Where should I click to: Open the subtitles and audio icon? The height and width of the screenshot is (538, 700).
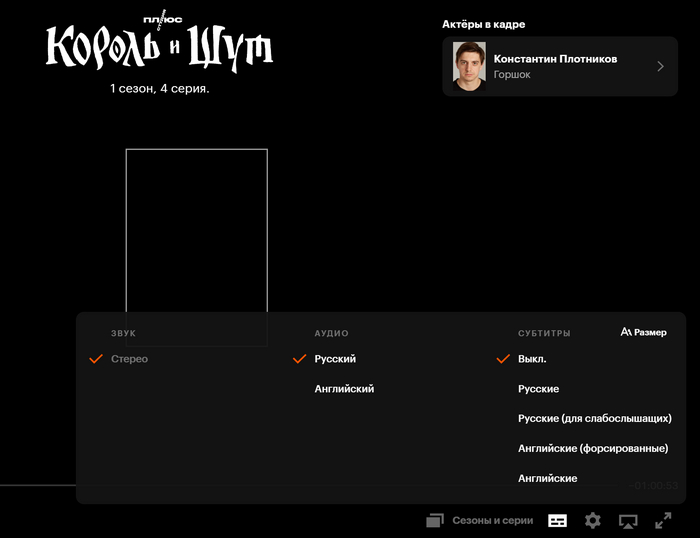pyautogui.click(x=557, y=521)
